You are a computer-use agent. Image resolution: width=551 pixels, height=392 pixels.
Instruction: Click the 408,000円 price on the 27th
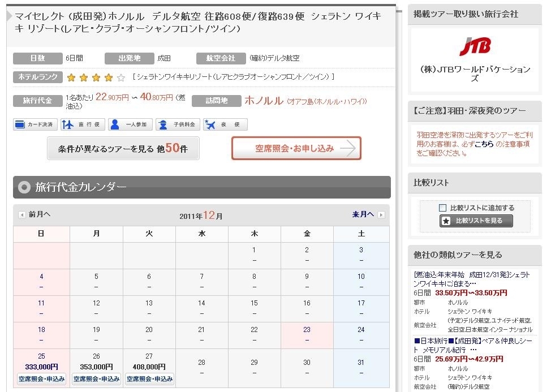pyautogui.click(x=149, y=367)
